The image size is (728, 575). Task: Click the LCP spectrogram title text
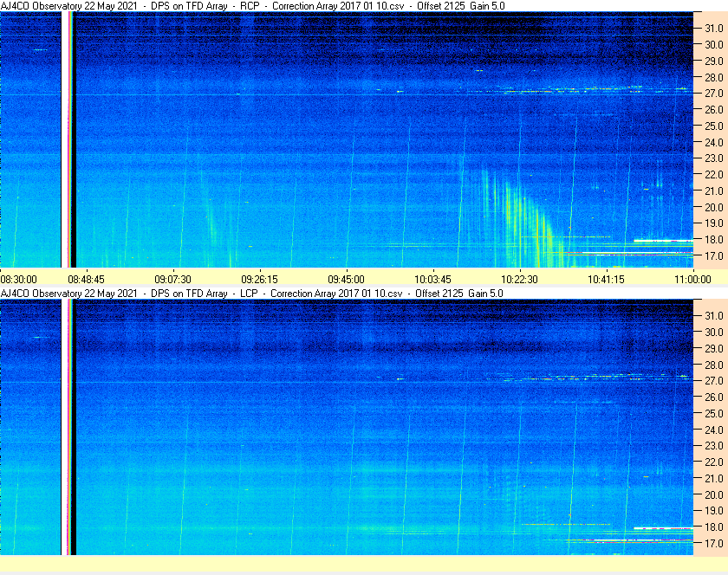click(251, 294)
